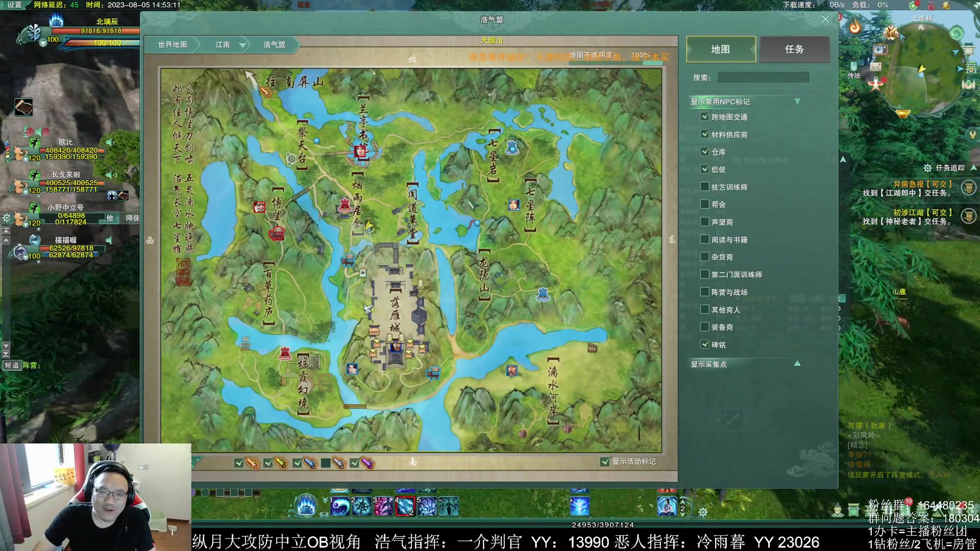Image resolution: width=980 pixels, height=551 pixels.
Task: Open the 设置 menu at top left
Action: pos(15,5)
